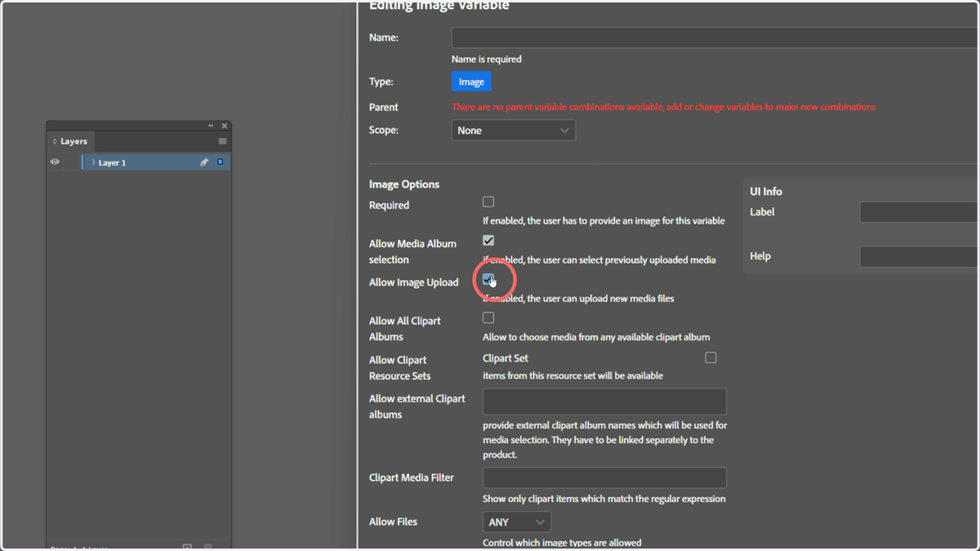The image size is (980, 551).
Task: Click the UI Info Help field
Action: [x=920, y=256]
